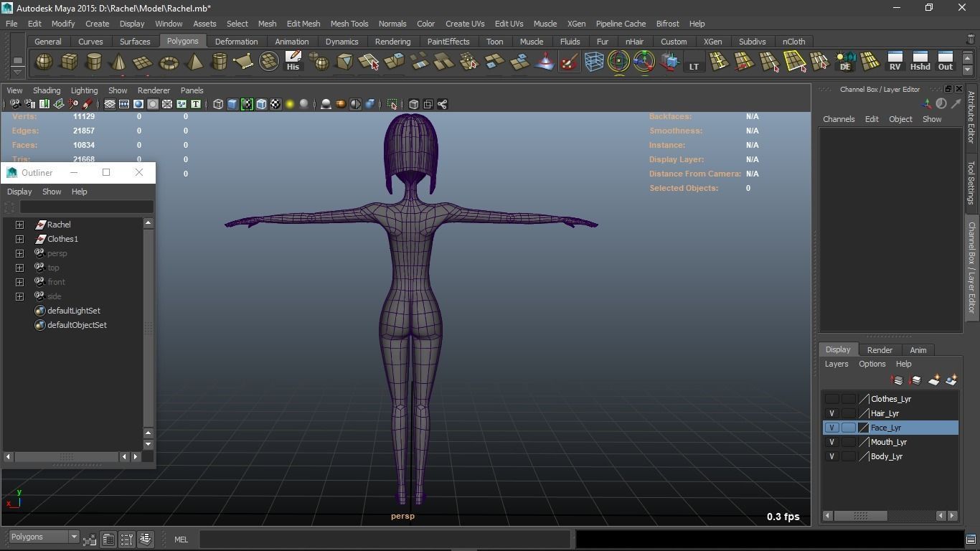Click the vertical Attribute Editor tab

tap(971, 117)
